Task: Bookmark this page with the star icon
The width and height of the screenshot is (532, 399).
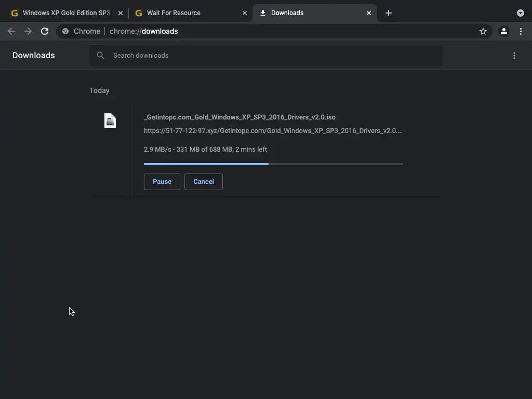Action: (483, 31)
